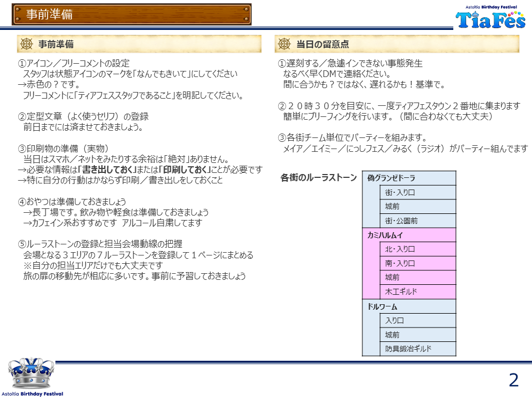Select the 偽グランゼドーラ table header
Screen dimensions: 532x399
[x=409, y=178]
